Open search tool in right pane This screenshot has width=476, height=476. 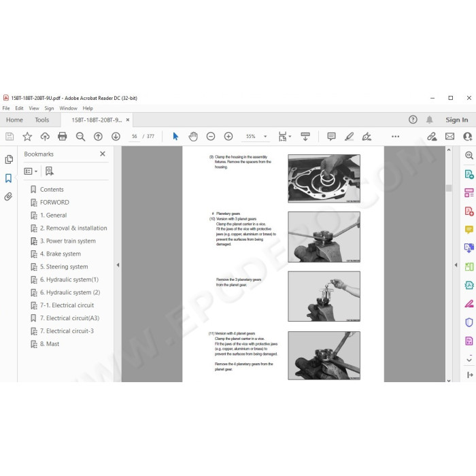click(x=469, y=156)
